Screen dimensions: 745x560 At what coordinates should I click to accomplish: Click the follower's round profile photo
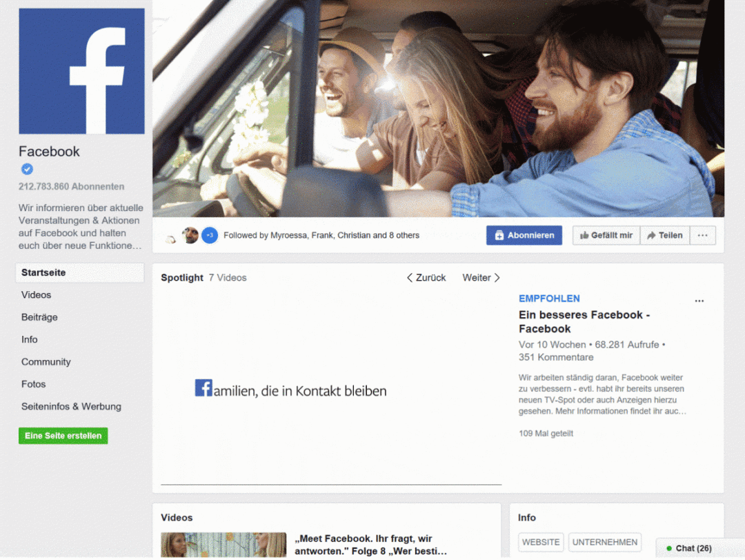pyautogui.click(x=190, y=235)
